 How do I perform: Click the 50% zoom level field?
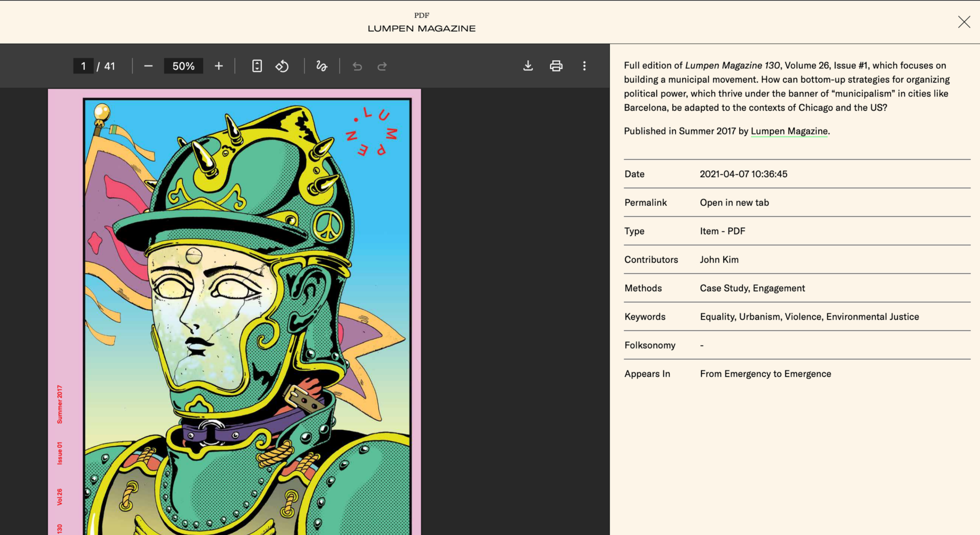183,66
